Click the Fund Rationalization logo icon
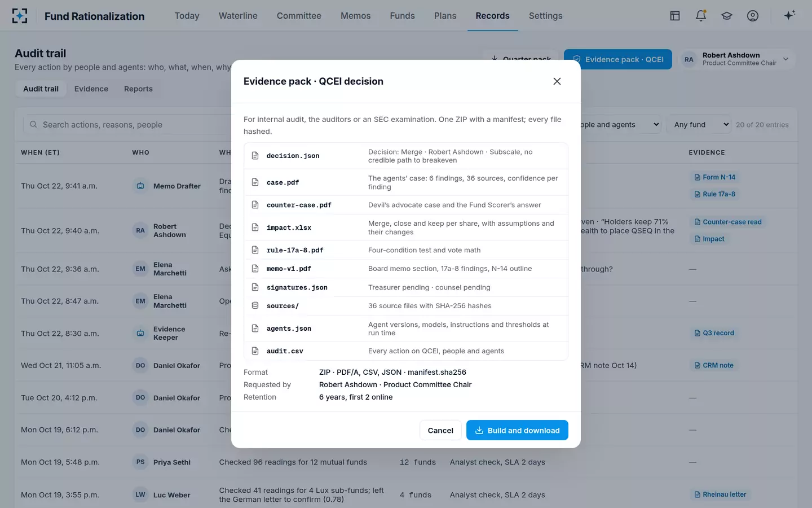The width and height of the screenshot is (812, 508). [20, 16]
